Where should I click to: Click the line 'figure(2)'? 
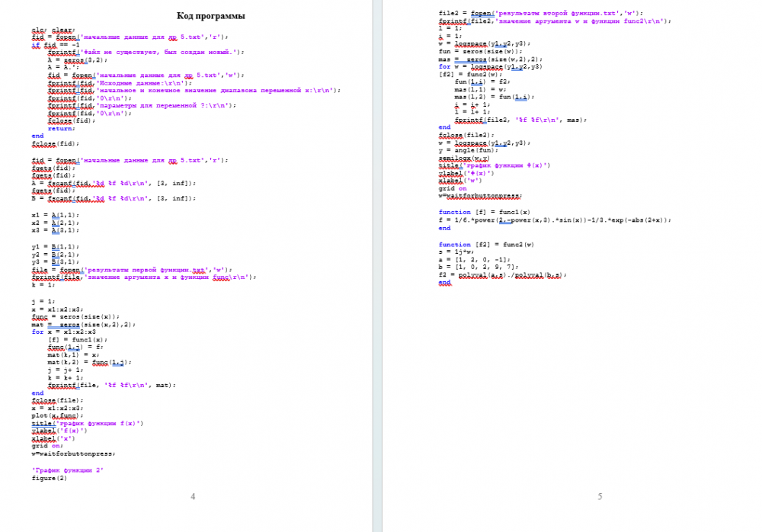(49, 478)
